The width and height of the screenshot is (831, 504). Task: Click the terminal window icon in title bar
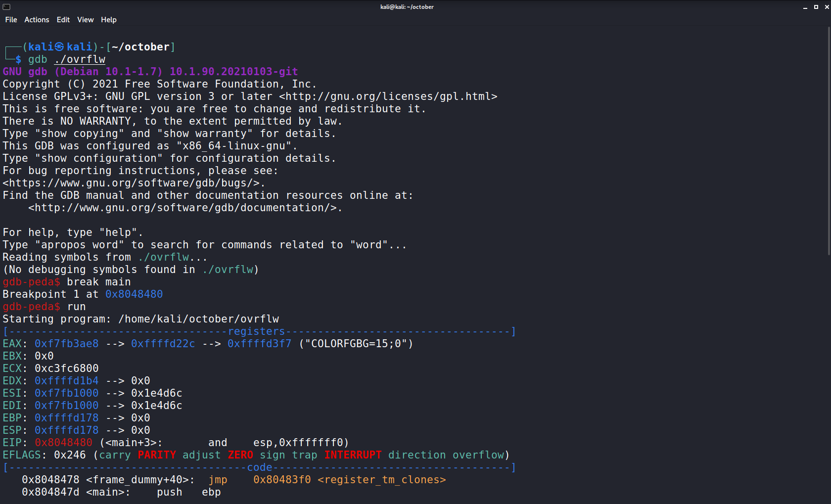click(6, 7)
